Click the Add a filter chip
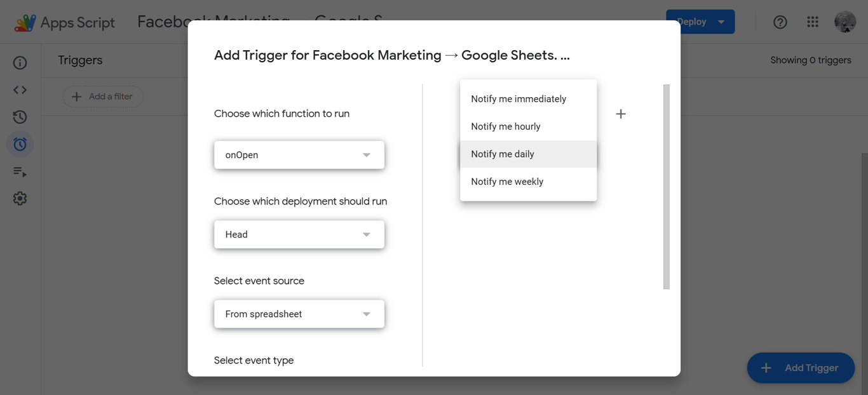Image resolution: width=868 pixels, height=395 pixels. pos(103,97)
